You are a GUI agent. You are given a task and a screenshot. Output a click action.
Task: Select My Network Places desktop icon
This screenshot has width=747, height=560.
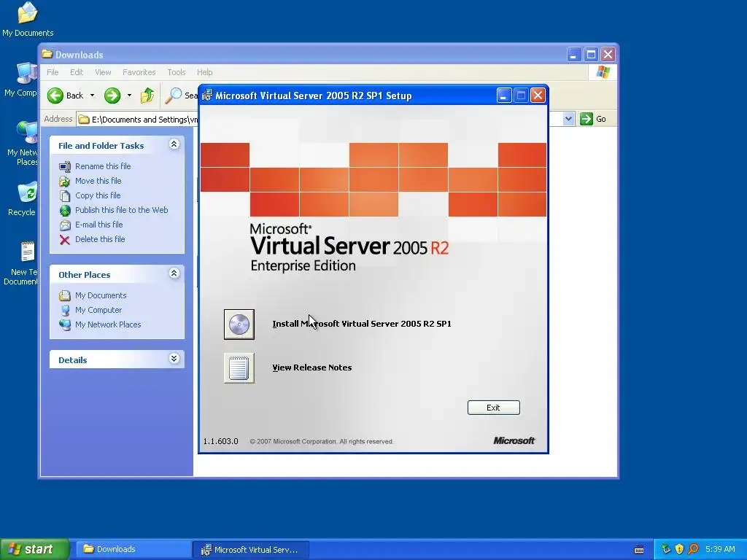[x=23, y=144]
